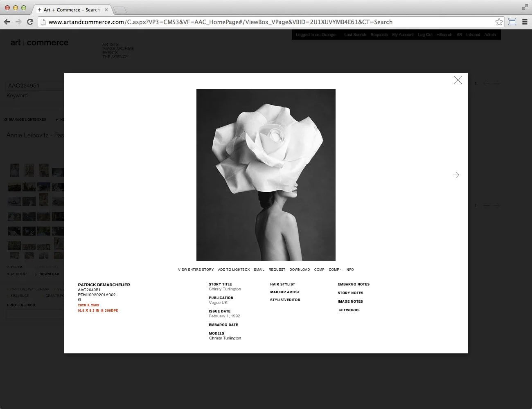
Task: Click the browser back arrow
Action: click(x=7, y=22)
